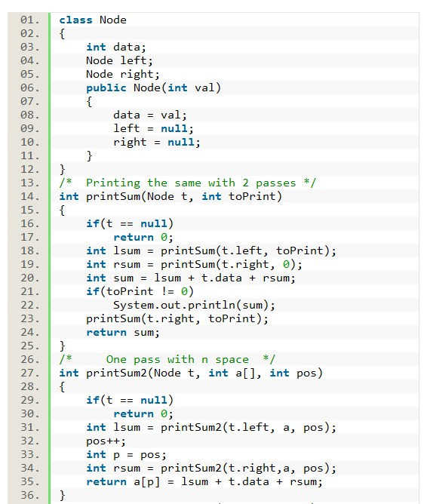The width and height of the screenshot is (427, 504).
Task: Click the 'Node right;' declaration
Action: tap(123, 74)
